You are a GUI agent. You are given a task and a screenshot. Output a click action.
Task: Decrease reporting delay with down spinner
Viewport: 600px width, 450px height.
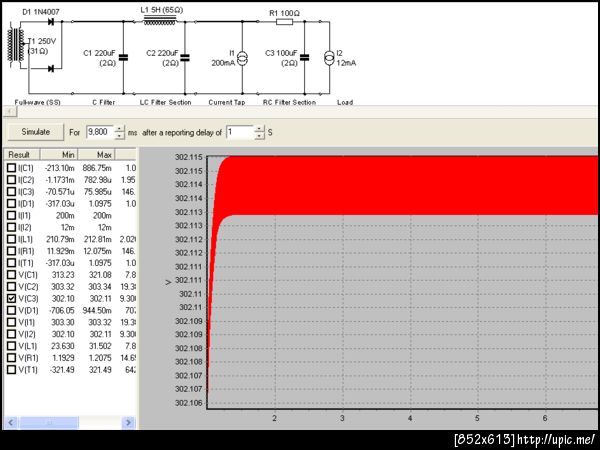[259, 136]
